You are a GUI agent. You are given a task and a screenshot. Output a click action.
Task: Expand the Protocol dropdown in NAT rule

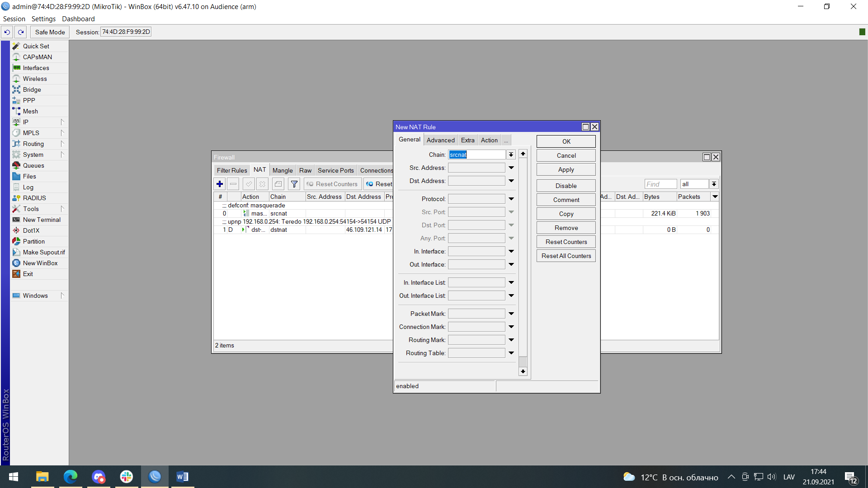point(511,198)
